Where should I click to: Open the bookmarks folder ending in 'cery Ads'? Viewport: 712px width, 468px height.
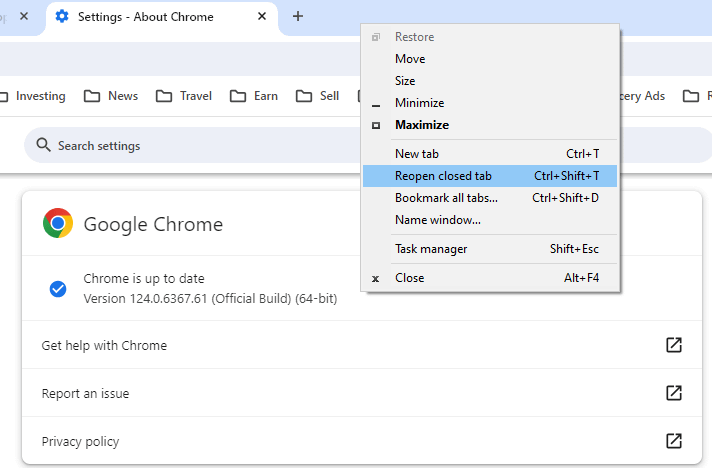pyautogui.click(x=643, y=96)
